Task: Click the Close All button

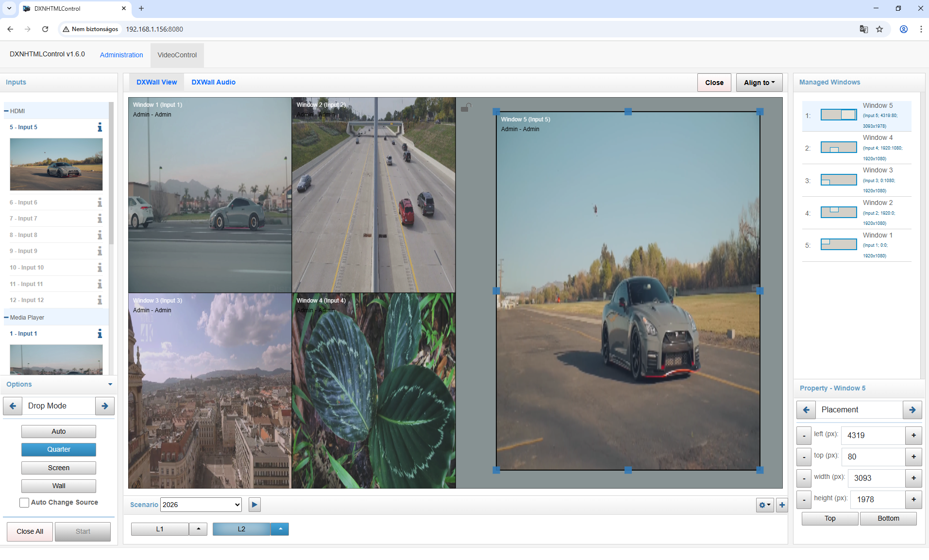Action: pyautogui.click(x=30, y=531)
